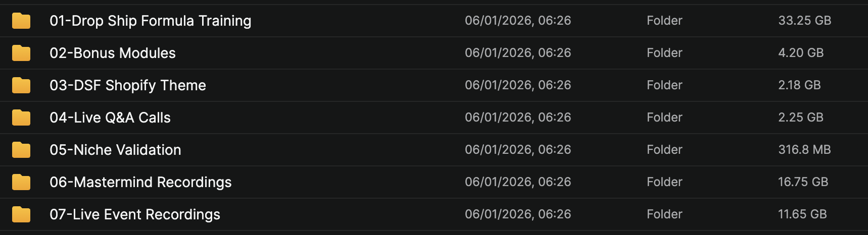Click the folder icon for 03-DSF Shopify Theme
This screenshot has height=235, width=868.
click(x=21, y=85)
